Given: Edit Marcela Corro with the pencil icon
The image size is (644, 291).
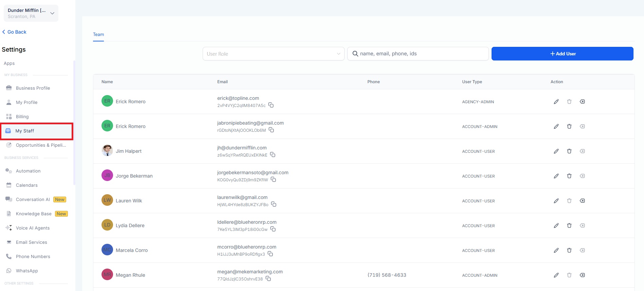Looking at the screenshot, I should pyautogui.click(x=556, y=250).
